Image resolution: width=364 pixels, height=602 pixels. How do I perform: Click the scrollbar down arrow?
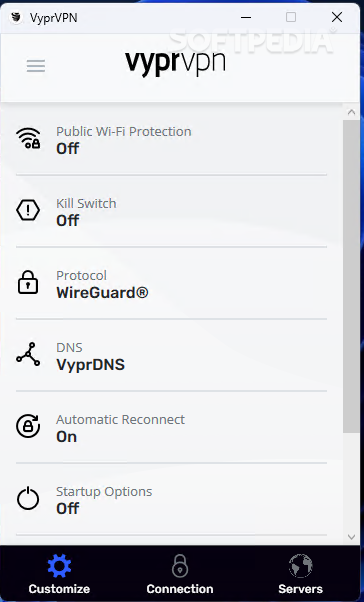point(351,537)
